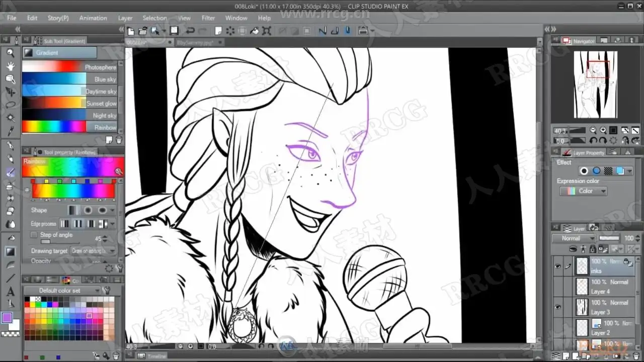This screenshot has width=644, height=362.
Task: Expand Edge process options arrow
Action: pos(112,224)
